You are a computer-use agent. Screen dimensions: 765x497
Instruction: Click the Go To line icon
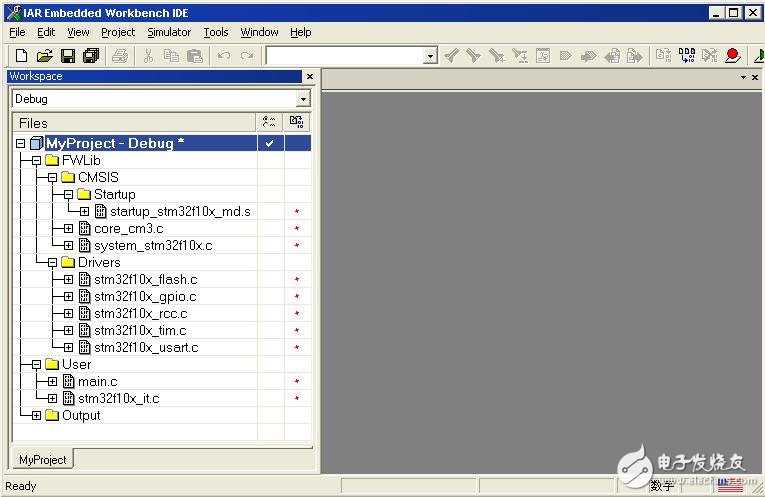[543, 56]
